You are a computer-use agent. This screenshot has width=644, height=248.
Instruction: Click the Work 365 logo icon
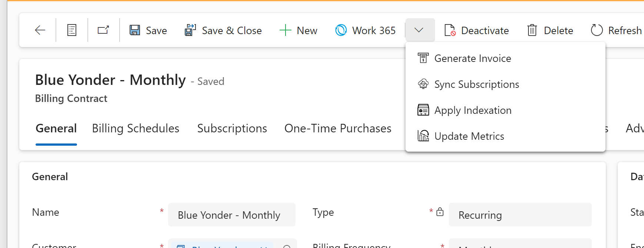click(341, 30)
